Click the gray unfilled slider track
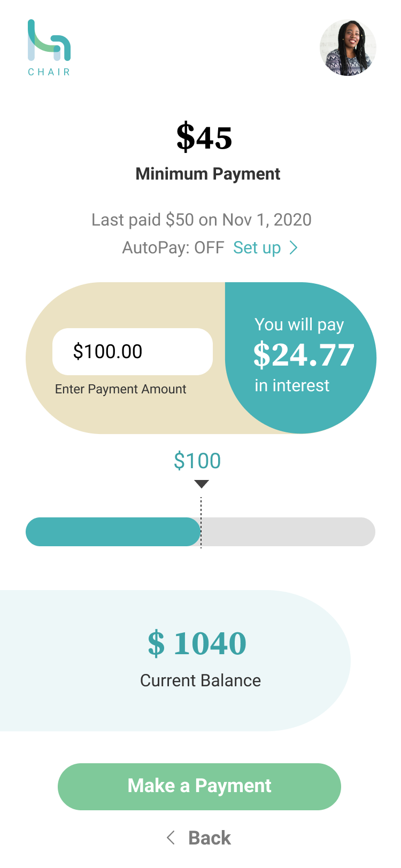The height and width of the screenshot is (868, 401). (x=289, y=532)
